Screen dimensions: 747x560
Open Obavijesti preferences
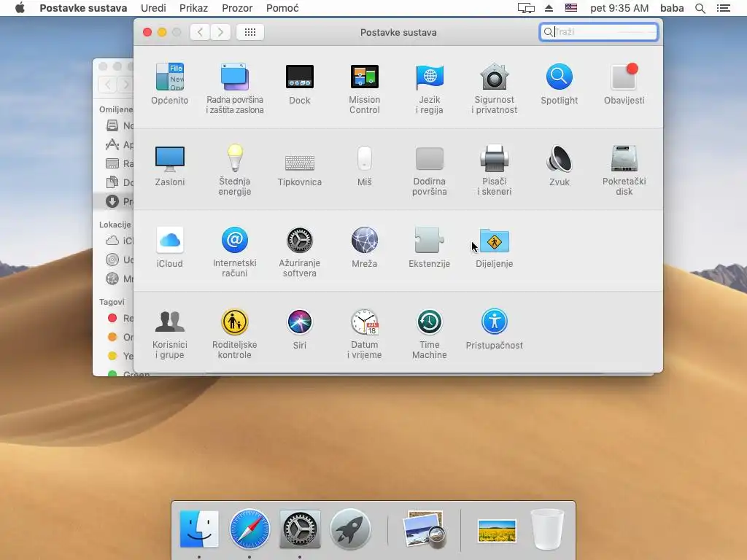click(x=624, y=84)
